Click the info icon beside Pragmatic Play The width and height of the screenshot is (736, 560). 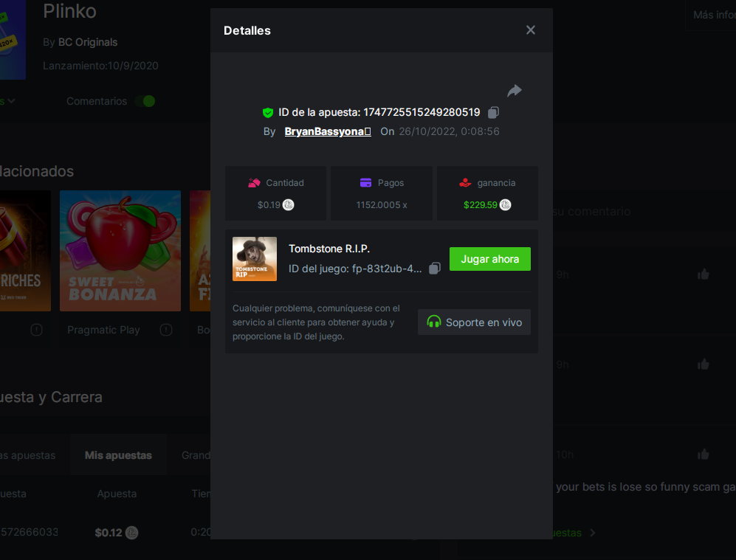click(x=166, y=330)
